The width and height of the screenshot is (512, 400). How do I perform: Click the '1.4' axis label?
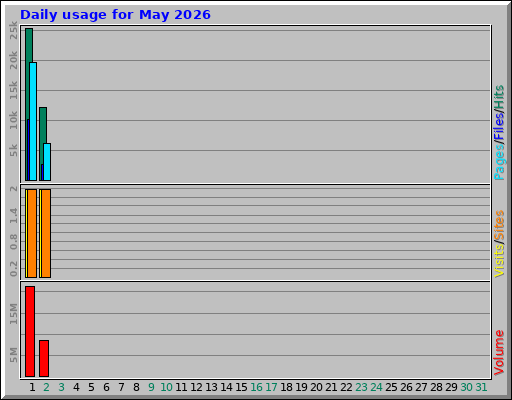(13, 216)
